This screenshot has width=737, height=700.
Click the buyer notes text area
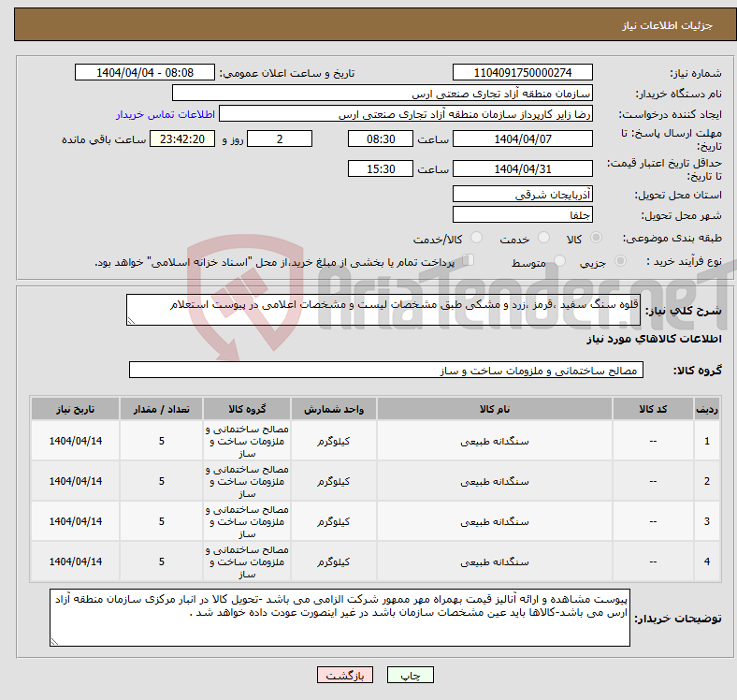(x=340, y=618)
